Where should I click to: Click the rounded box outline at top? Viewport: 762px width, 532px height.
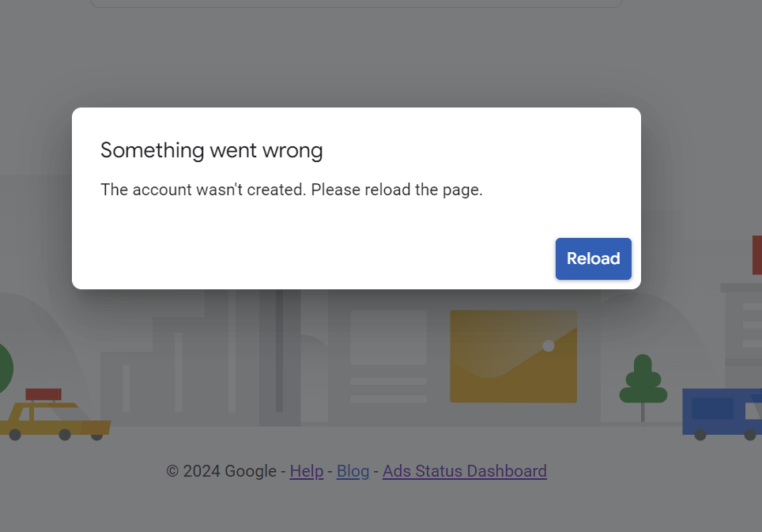(x=356, y=4)
